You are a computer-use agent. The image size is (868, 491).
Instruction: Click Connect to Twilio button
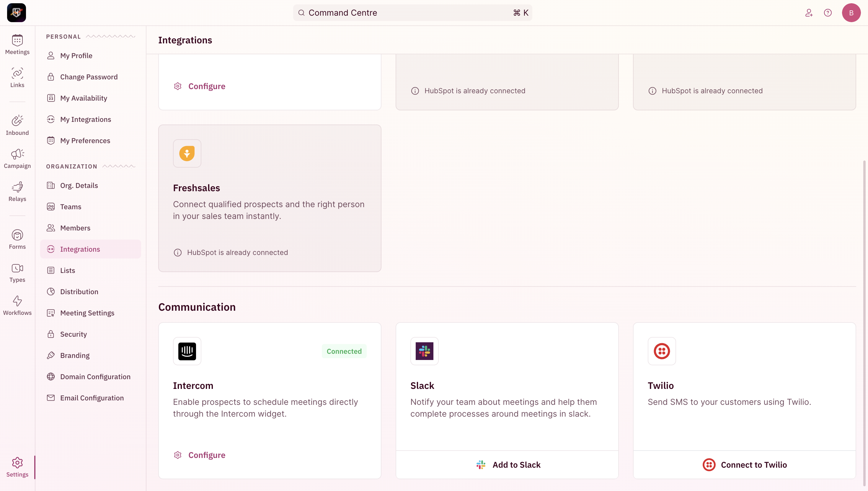(x=744, y=465)
